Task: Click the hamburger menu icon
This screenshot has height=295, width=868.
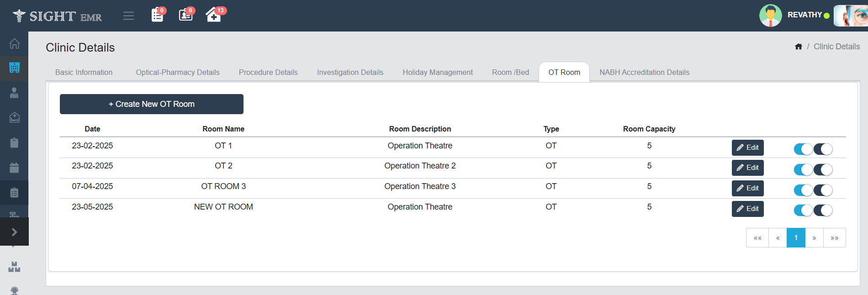Action: click(128, 16)
